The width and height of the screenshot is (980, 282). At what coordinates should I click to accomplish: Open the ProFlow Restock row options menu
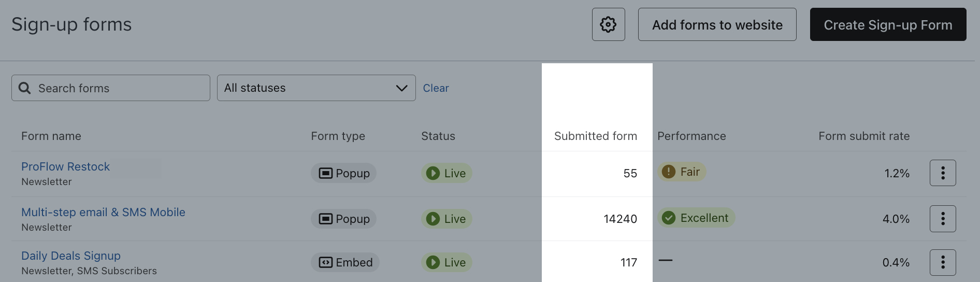coord(942,173)
